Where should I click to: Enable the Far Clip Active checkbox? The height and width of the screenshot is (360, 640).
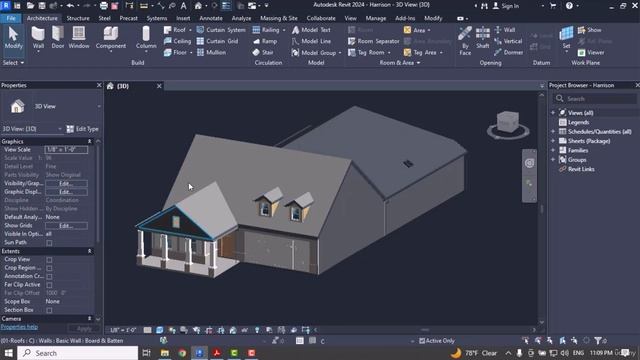pyautogui.click(x=49, y=285)
